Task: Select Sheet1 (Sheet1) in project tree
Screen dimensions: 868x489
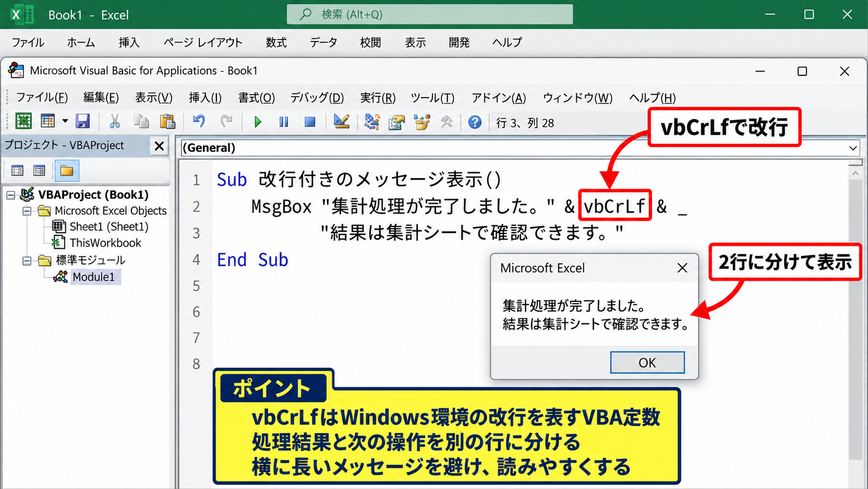Action: pos(109,227)
